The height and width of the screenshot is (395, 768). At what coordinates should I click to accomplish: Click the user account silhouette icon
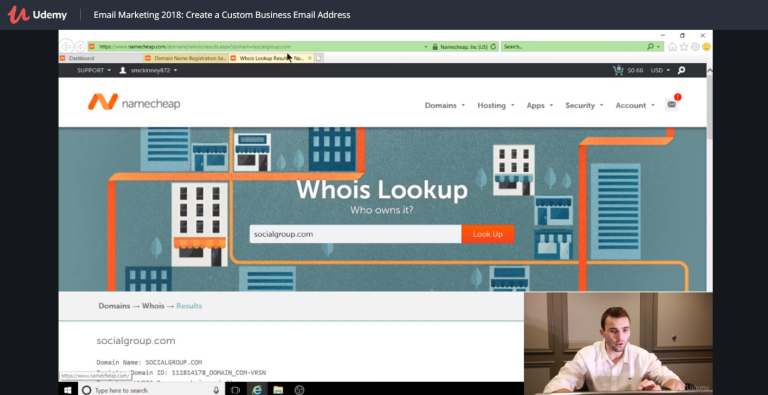pos(123,70)
